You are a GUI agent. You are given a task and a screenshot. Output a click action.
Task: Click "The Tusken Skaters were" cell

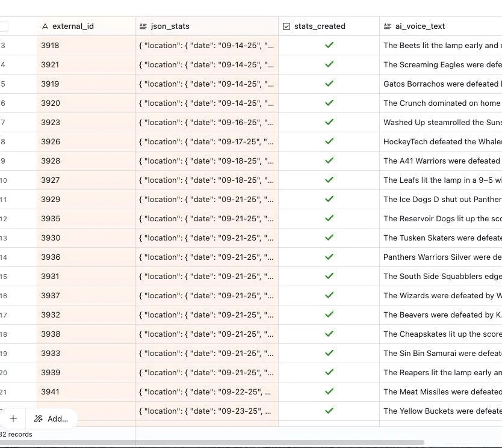click(441, 238)
